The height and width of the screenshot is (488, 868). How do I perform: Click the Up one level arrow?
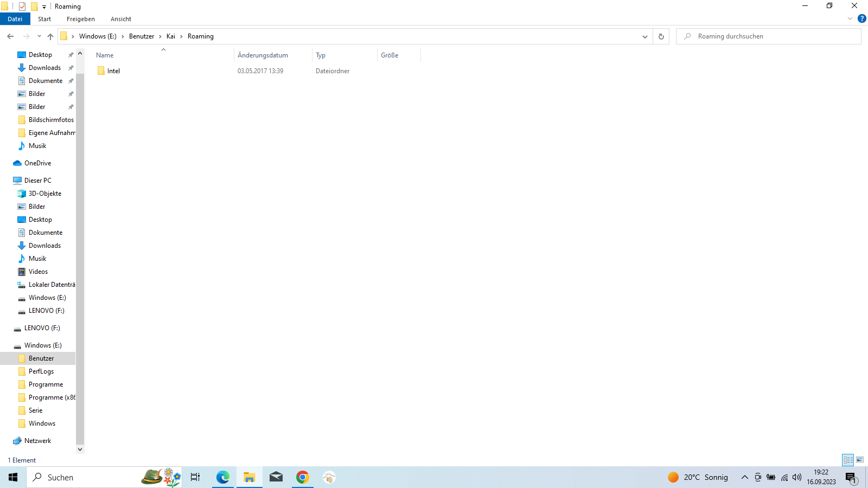coord(50,36)
